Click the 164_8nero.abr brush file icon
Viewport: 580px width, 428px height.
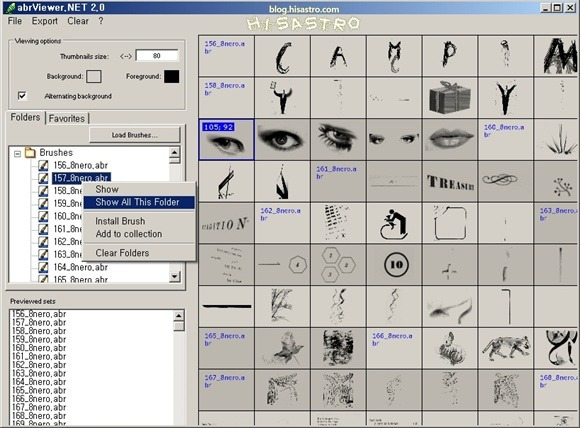click(43, 267)
